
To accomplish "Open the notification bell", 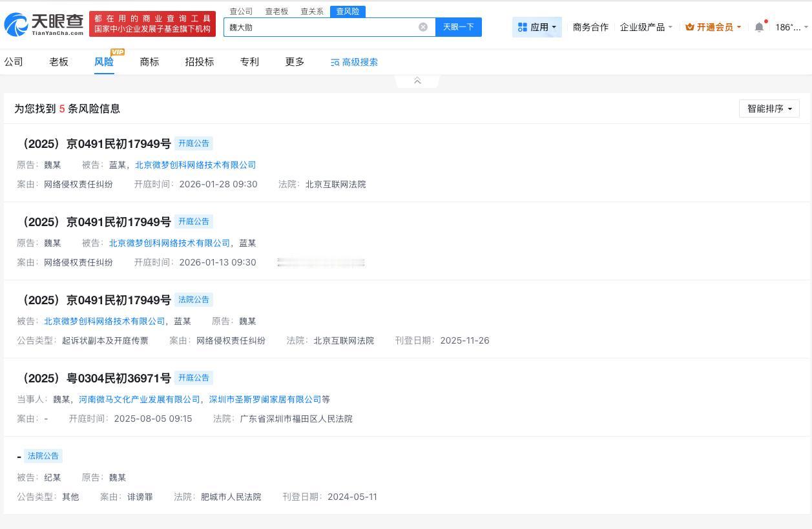I will 759,27.
